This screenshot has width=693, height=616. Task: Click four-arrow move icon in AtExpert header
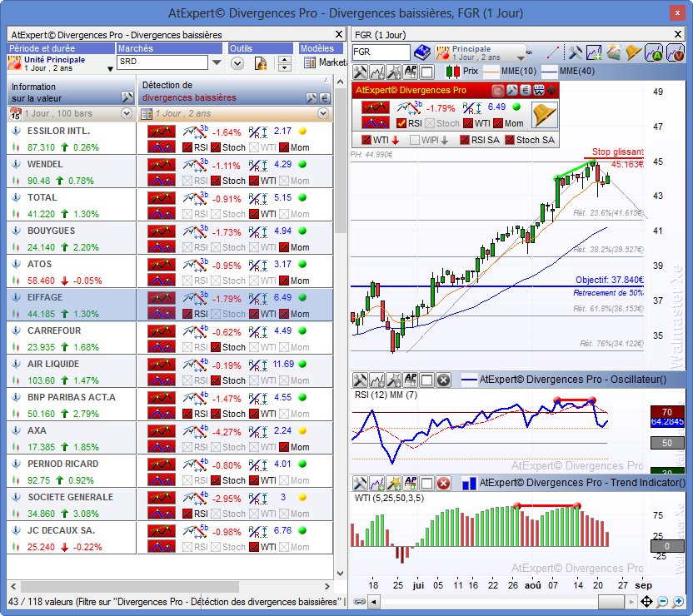pos(551,91)
